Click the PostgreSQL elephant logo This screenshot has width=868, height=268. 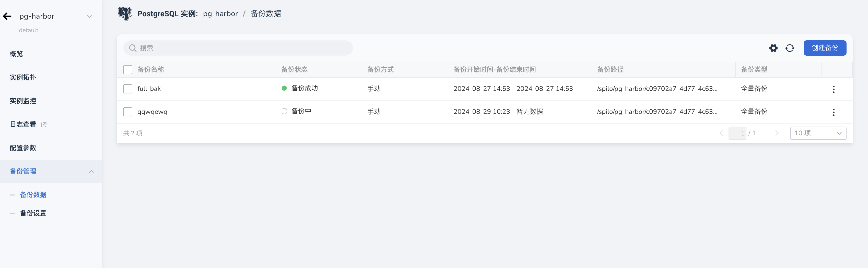[125, 14]
